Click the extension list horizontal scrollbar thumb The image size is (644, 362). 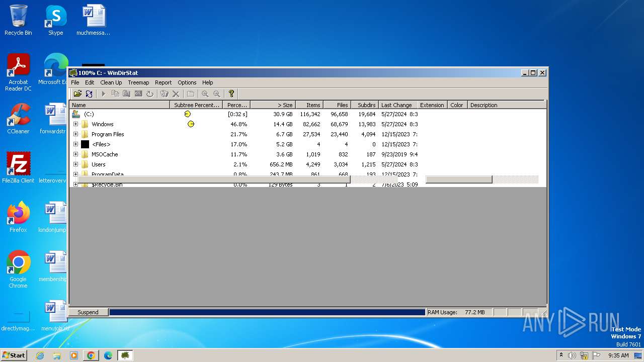459,179
